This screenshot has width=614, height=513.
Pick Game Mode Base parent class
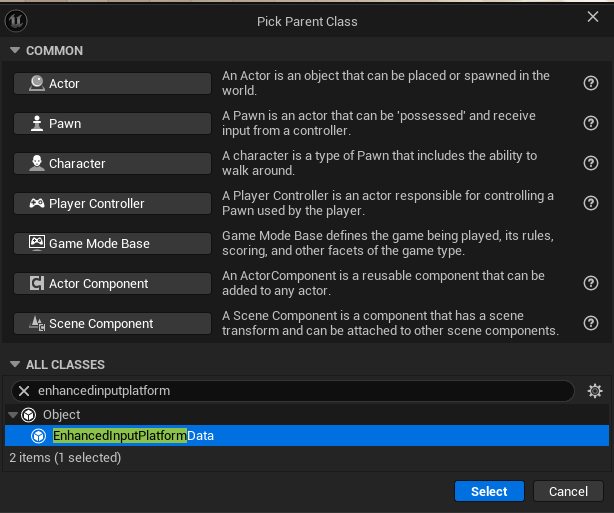tap(112, 243)
